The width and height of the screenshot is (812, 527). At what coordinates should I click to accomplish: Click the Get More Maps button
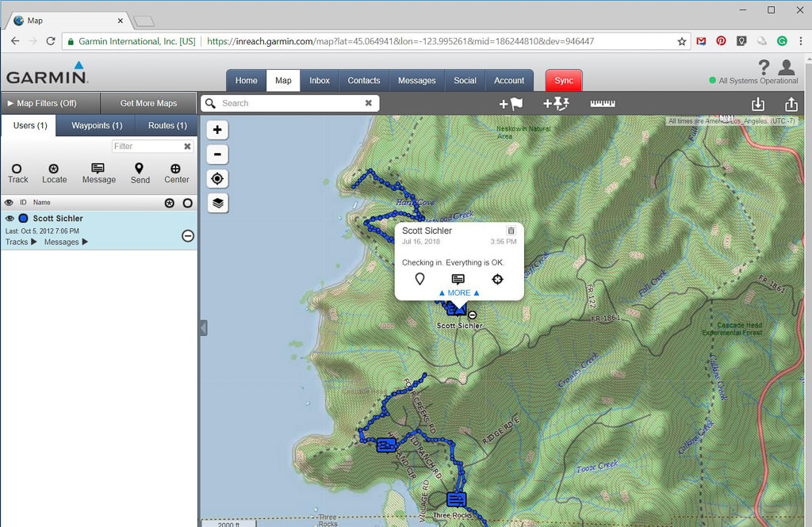click(148, 103)
